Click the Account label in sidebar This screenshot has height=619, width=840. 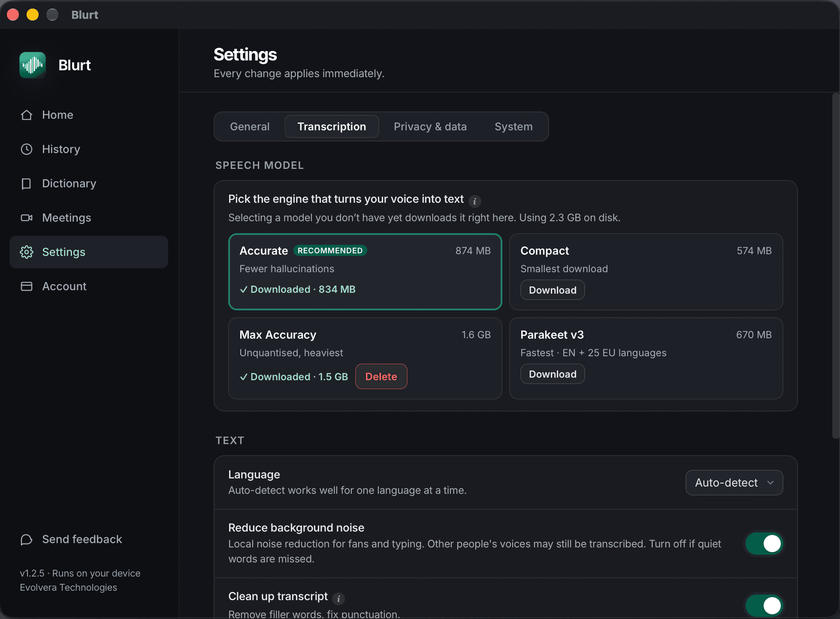[x=64, y=286]
